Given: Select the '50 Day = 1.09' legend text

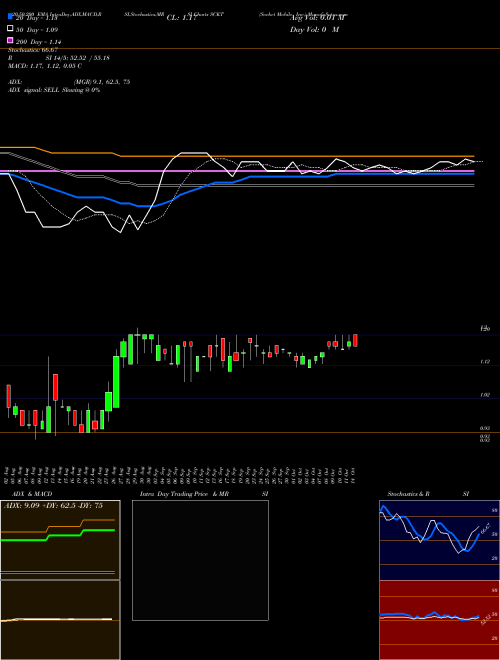Looking at the screenshot, I should 37,30.
